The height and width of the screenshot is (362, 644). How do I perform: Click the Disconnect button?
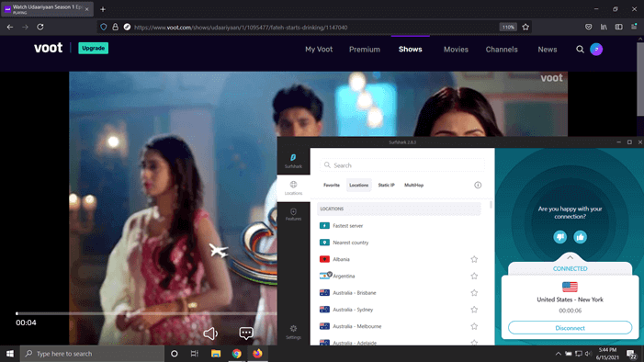(571, 328)
